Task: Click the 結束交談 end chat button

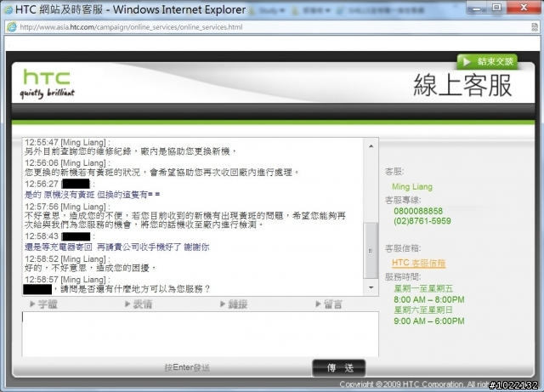Action: point(487,62)
